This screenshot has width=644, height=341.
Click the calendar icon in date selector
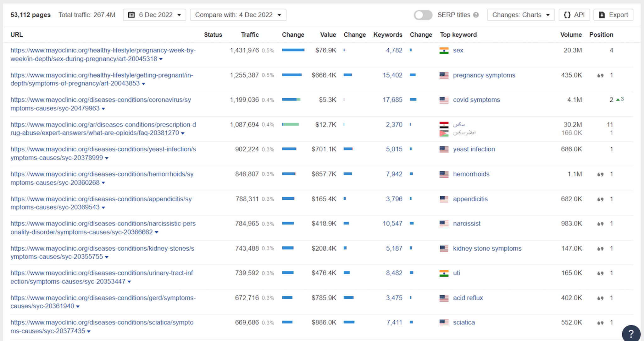pos(131,15)
